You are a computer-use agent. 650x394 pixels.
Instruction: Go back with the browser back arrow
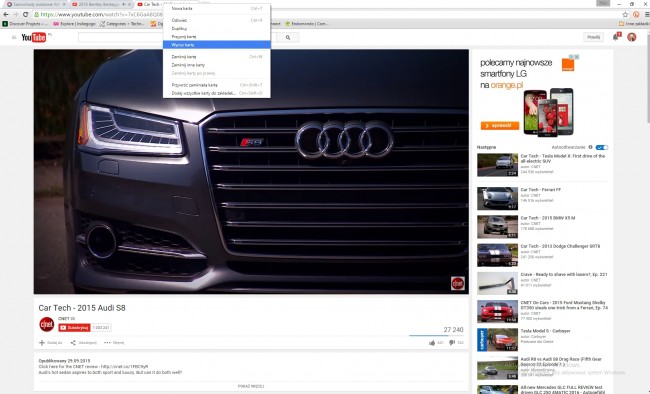(x=6, y=15)
